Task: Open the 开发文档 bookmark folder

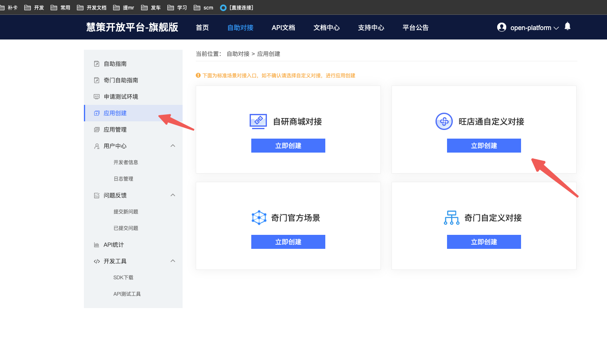Action: pos(92,7)
